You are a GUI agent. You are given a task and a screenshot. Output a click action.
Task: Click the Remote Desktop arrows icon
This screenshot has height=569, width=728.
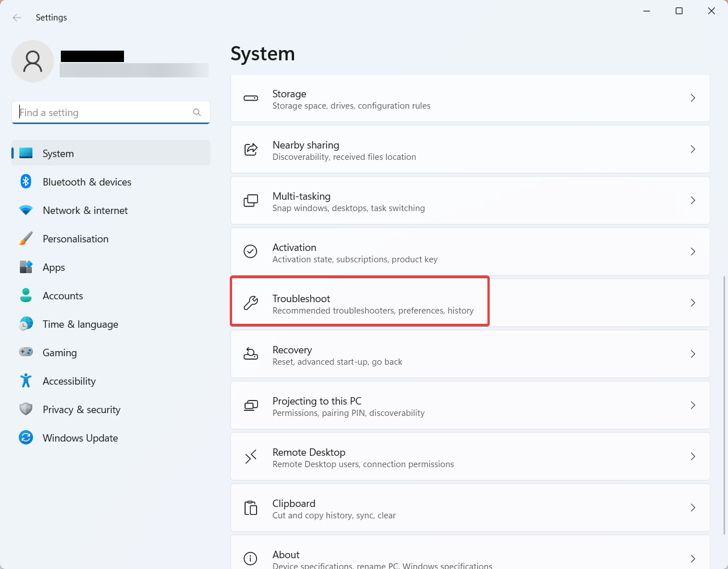click(x=251, y=456)
